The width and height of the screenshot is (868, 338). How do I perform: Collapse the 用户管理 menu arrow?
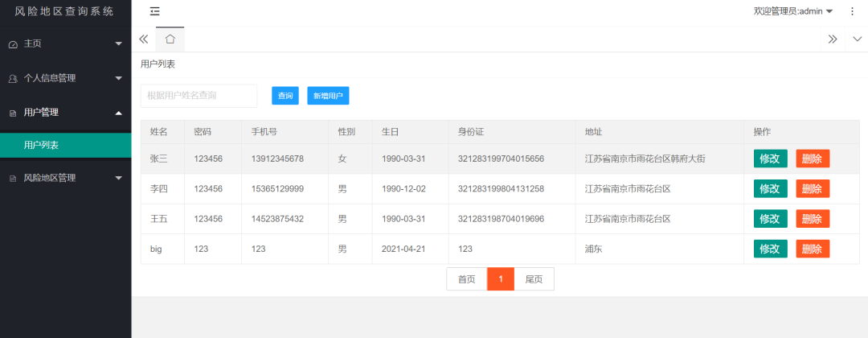pyautogui.click(x=118, y=113)
